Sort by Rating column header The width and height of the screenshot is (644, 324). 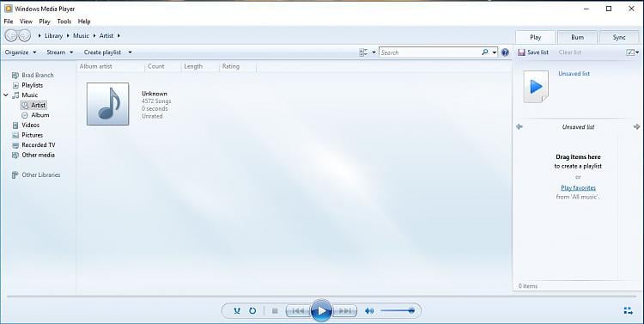[x=237, y=66]
